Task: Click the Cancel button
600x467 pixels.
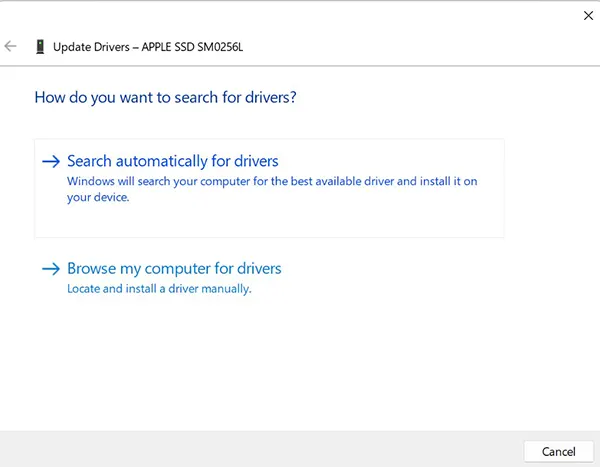Action: [558, 452]
